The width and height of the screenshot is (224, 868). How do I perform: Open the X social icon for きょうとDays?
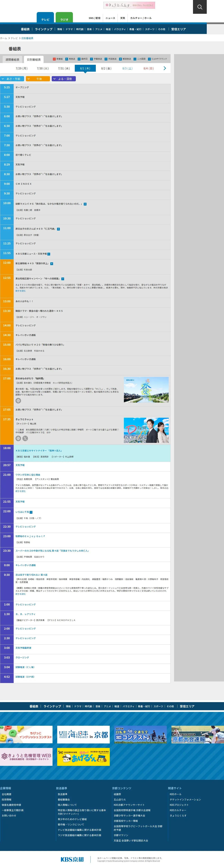point(25,438)
